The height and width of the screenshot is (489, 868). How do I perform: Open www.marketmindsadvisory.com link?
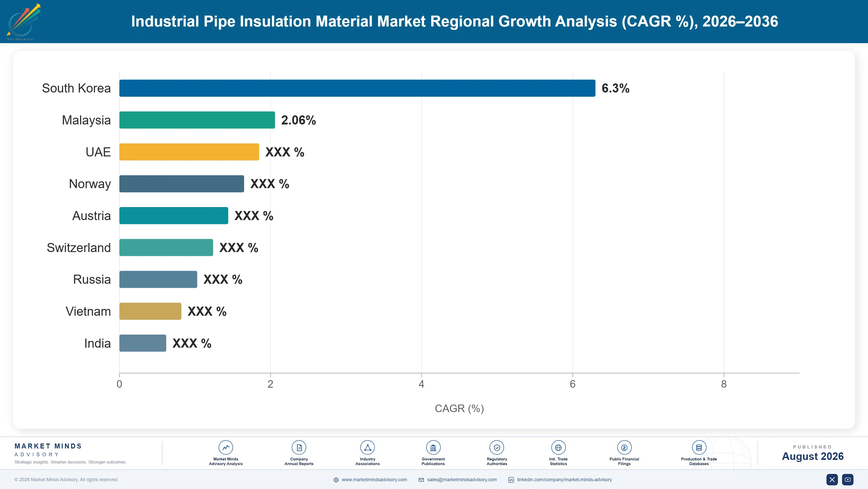pos(374,480)
